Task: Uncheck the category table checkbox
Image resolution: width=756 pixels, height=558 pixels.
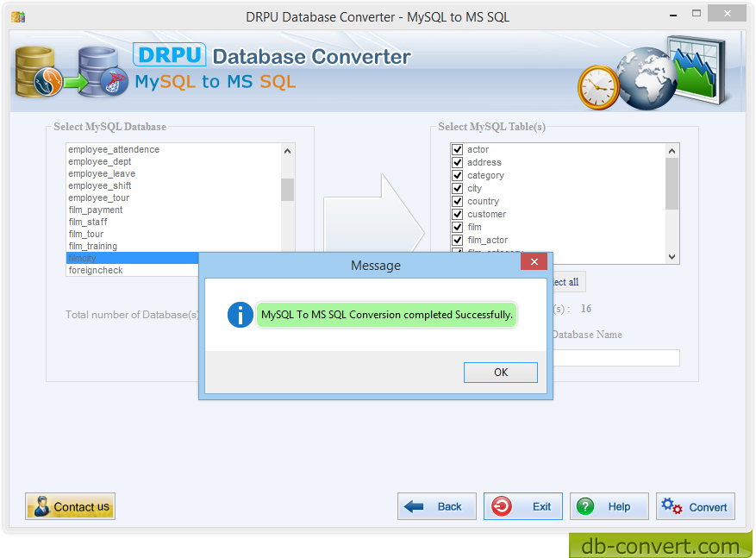Action: click(x=458, y=176)
